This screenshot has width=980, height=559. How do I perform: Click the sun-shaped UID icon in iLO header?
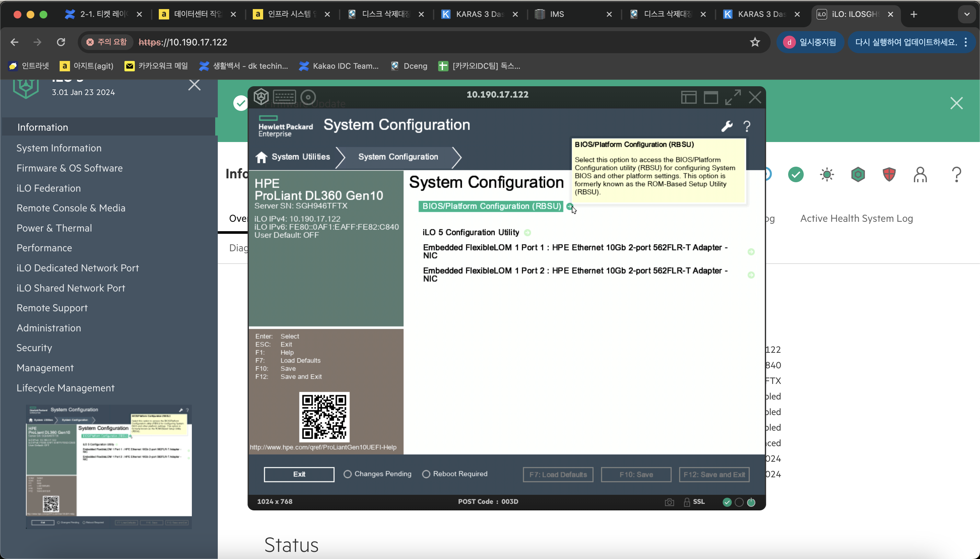[x=827, y=175]
